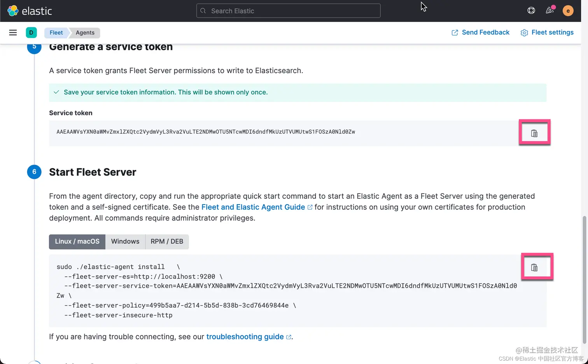Viewport: 588px width, 364px height.
Task: Open the Fleet and Elastic Agent Guide
Action: coord(253,207)
